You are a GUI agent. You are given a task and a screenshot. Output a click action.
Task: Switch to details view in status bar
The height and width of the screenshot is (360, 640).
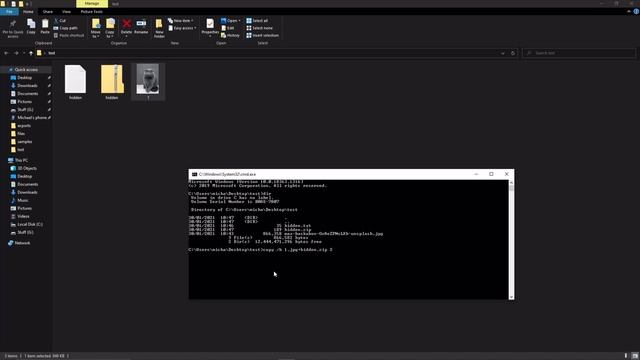coord(626,356)
